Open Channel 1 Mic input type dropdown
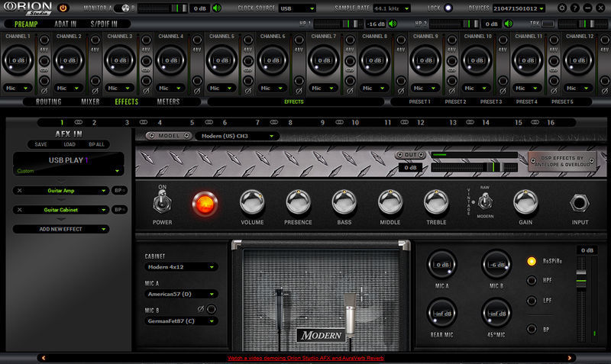The width and height of the screenshot is (611, 364). click(17, 88)
